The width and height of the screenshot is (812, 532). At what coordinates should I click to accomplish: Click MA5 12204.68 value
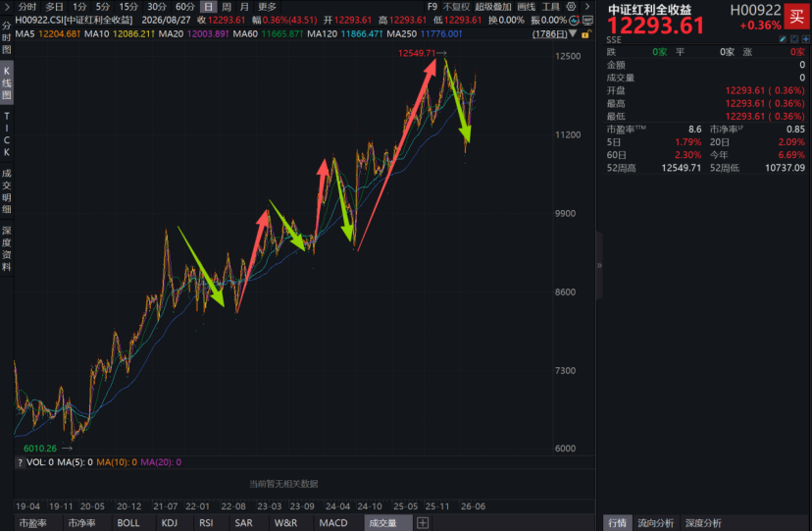coord(58,33)
